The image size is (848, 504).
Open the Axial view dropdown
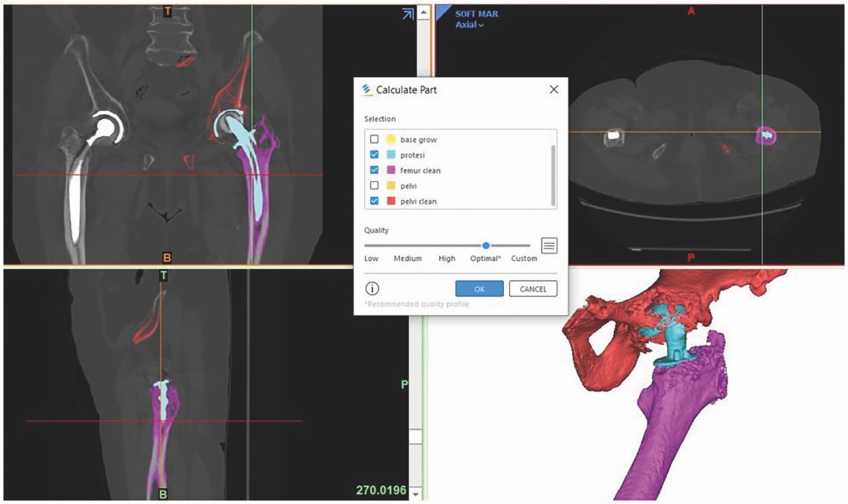tap(470, 25)
